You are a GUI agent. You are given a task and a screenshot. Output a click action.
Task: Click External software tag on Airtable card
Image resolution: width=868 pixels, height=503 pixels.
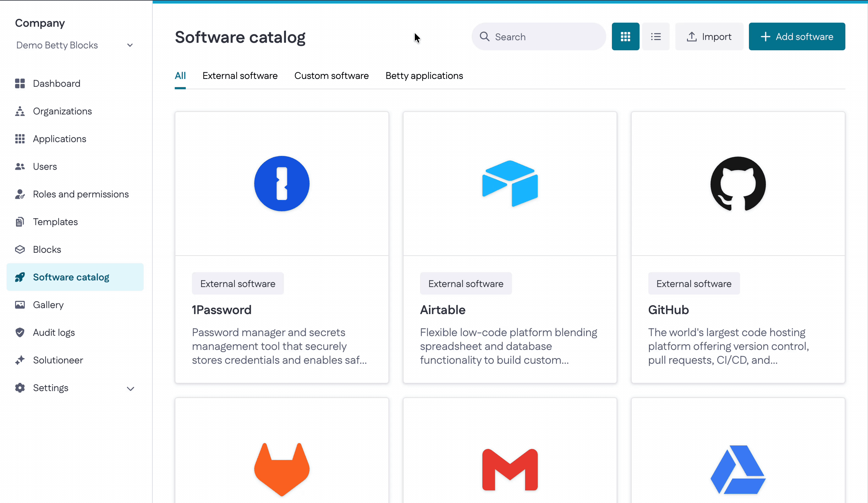coord(466,284)
